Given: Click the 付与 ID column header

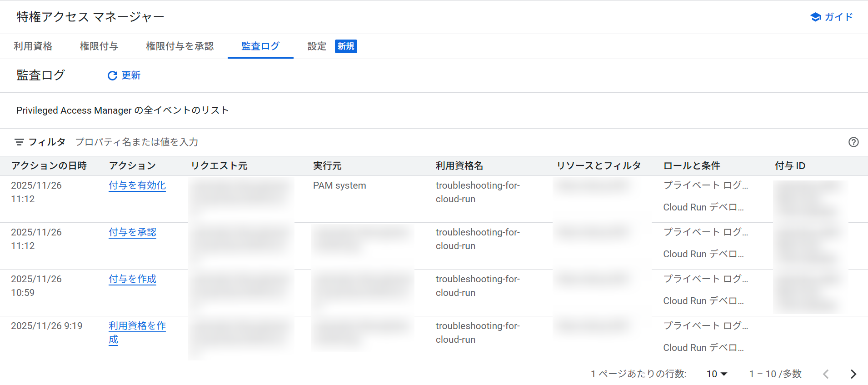Looking at the screenshot, I should pos(790,166).
